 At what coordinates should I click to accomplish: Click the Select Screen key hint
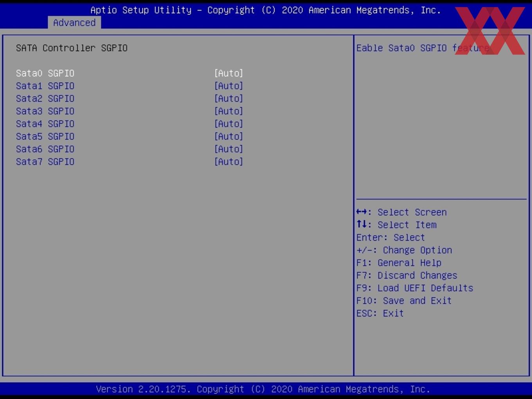(x=401, y=212)
